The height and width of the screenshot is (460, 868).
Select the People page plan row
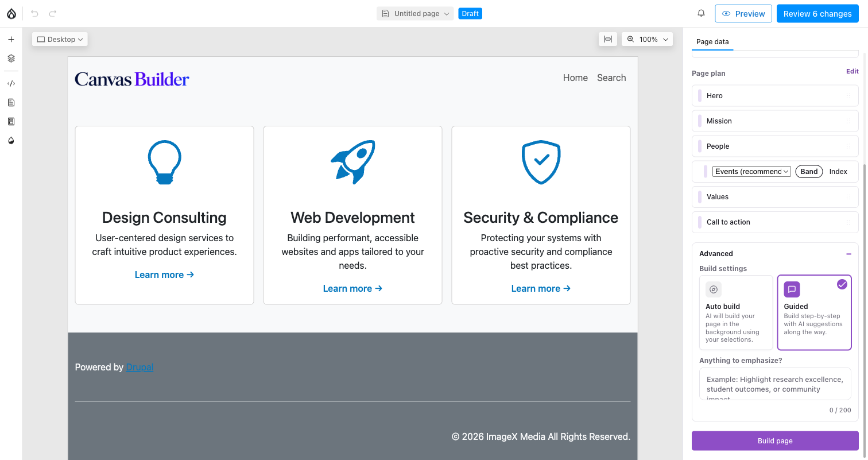[x=775, y=146]
